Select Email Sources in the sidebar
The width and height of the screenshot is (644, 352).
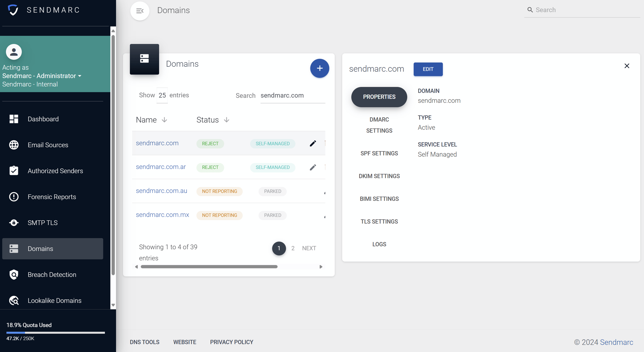tap(48, 145)
